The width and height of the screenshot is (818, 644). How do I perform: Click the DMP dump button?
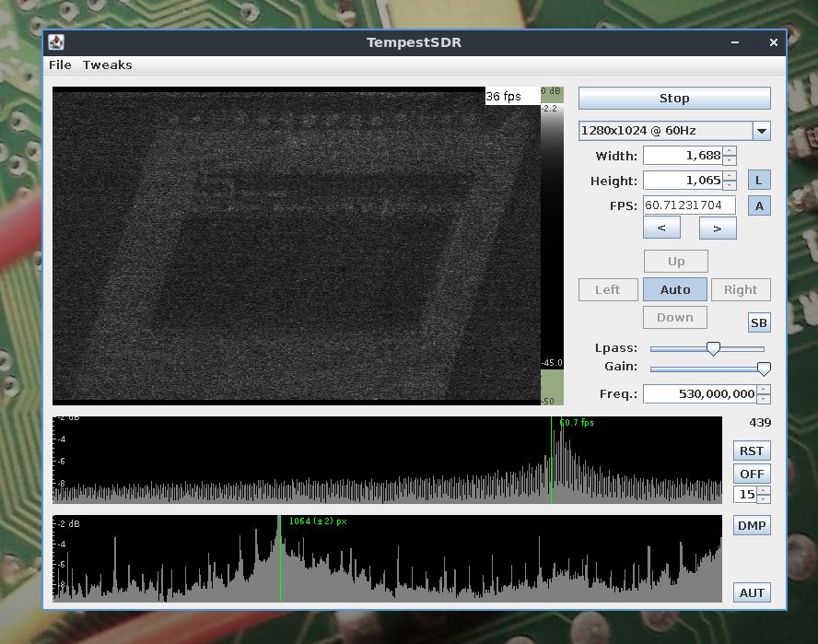752,525
